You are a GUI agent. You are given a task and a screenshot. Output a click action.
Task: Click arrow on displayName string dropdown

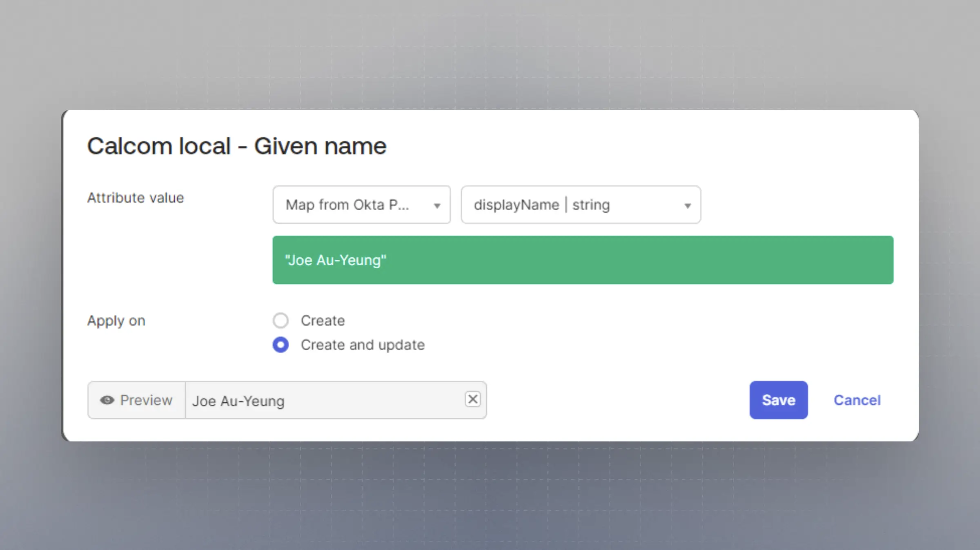click(x=687, y=206)
